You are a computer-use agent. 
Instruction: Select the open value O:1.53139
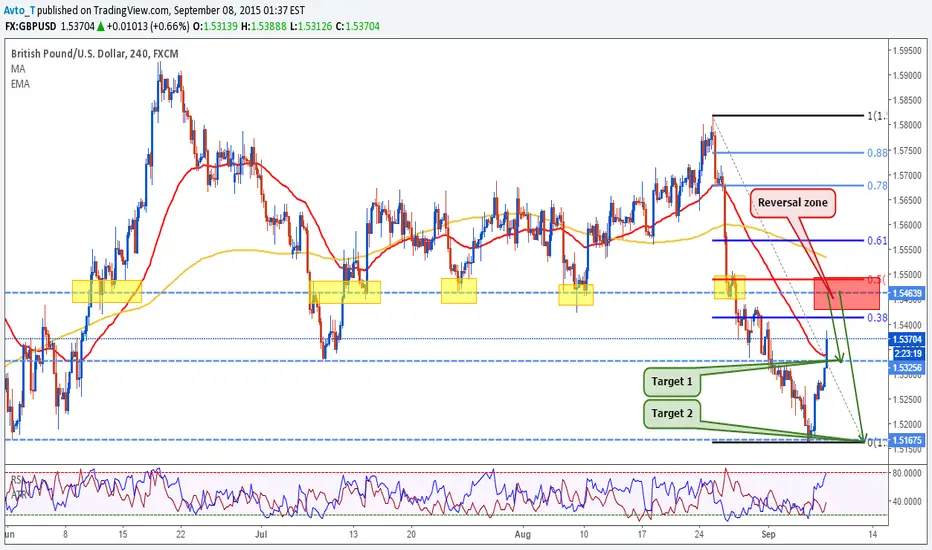215,26
